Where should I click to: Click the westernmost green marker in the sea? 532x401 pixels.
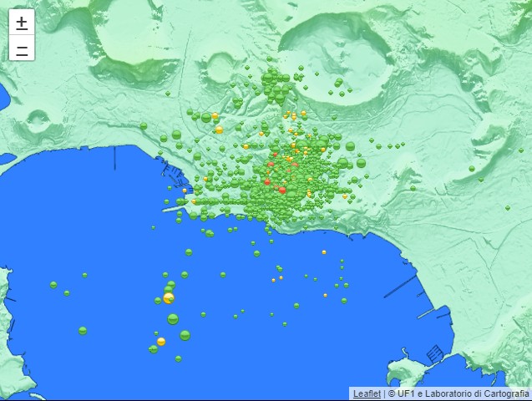tap(53, 285)
